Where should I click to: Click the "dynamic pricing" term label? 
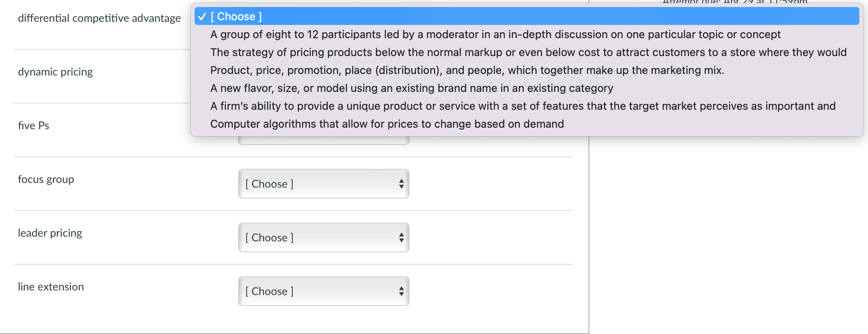tap(55, 72)
